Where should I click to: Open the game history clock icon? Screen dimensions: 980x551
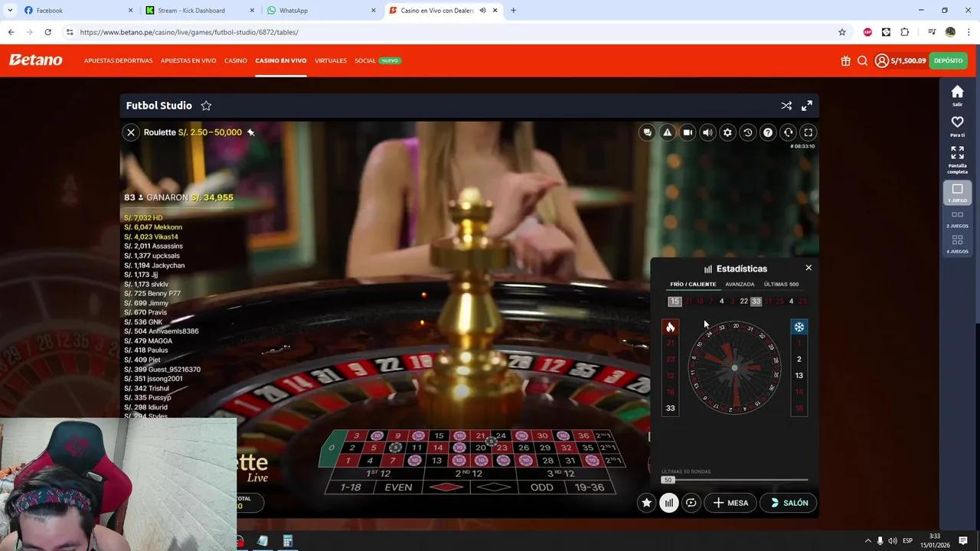pyautogui.click(x=747, y=132)
